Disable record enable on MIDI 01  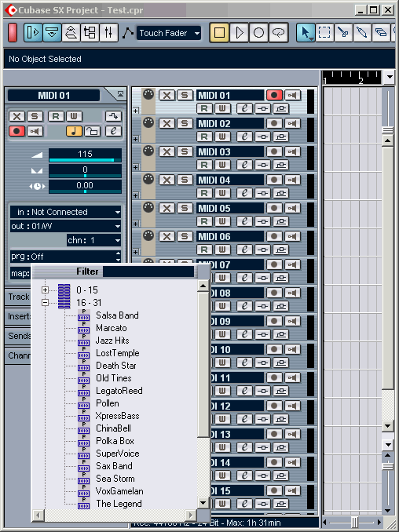coord(274,96)
